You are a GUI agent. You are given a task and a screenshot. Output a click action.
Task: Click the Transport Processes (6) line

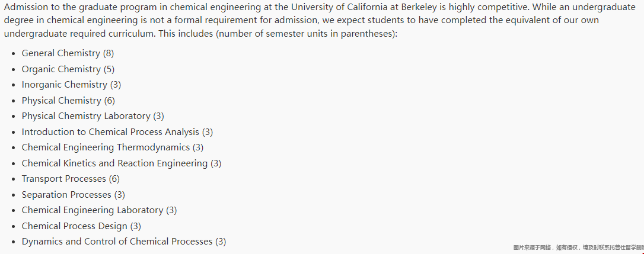pos(71,179)
